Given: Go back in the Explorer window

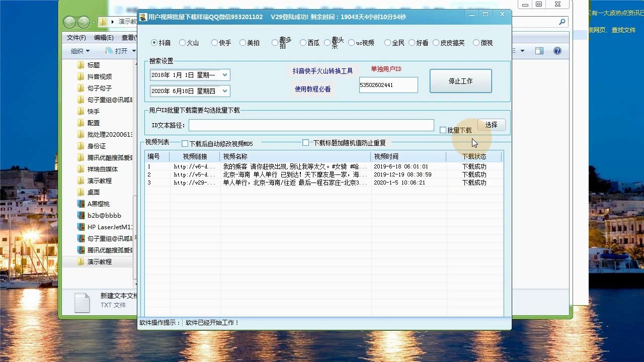Looking at the screenshot, I should (69, 22).
